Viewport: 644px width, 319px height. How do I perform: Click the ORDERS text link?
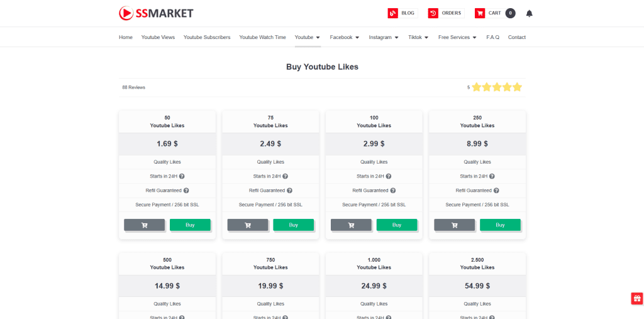pyautogui.click(x=452, y=13)
